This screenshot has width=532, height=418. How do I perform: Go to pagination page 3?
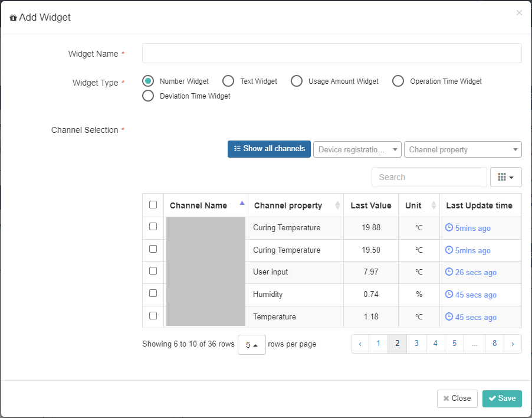coord(416,344)
